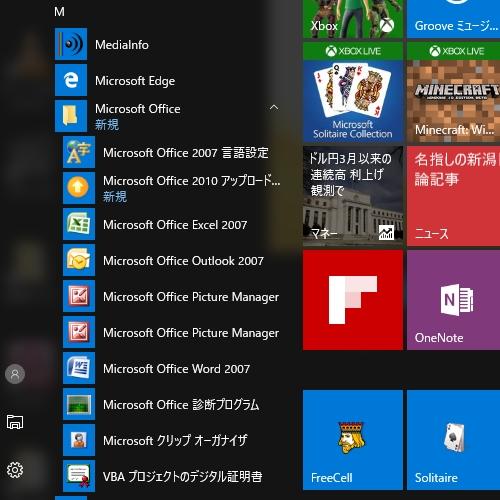Launch the FreeCell tile
The width and height of the screenshot is (500, 500).
[x=353, y=440]
